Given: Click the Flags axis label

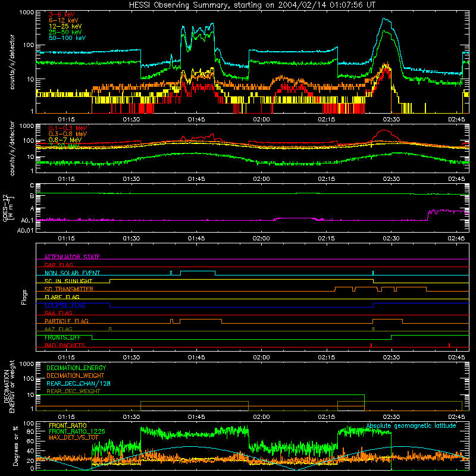Looking at the screenshot, I should click(x=24, y=297).
